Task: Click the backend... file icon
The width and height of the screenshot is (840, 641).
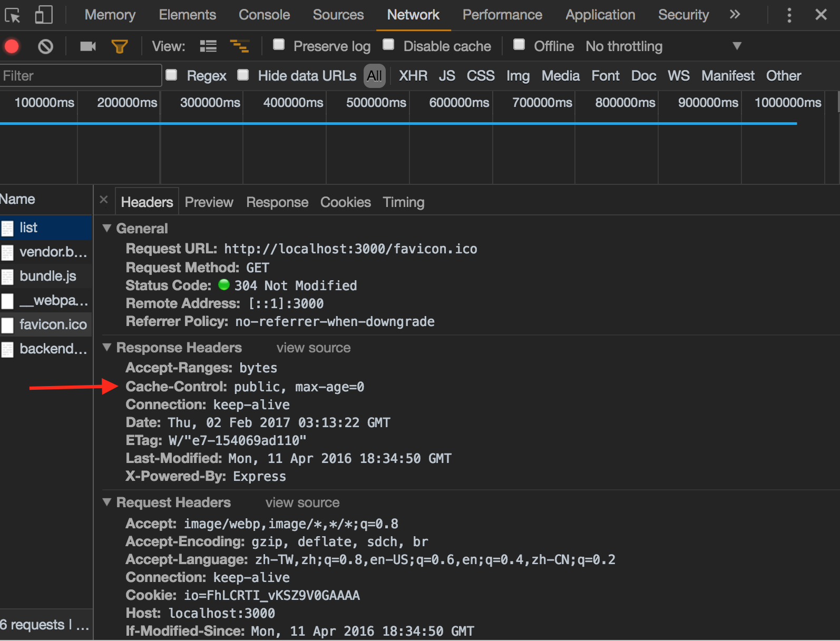Action: click(7, 349)
